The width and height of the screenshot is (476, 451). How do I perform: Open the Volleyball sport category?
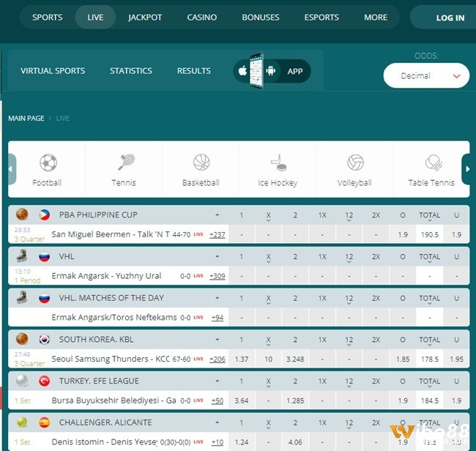(355, 163)
